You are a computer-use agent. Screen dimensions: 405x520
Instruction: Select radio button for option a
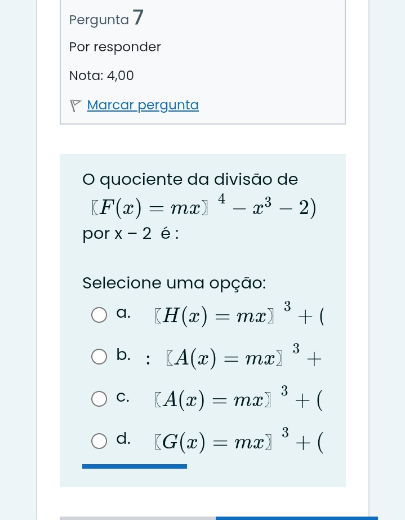pyautogui.click(x=99, y=315)
